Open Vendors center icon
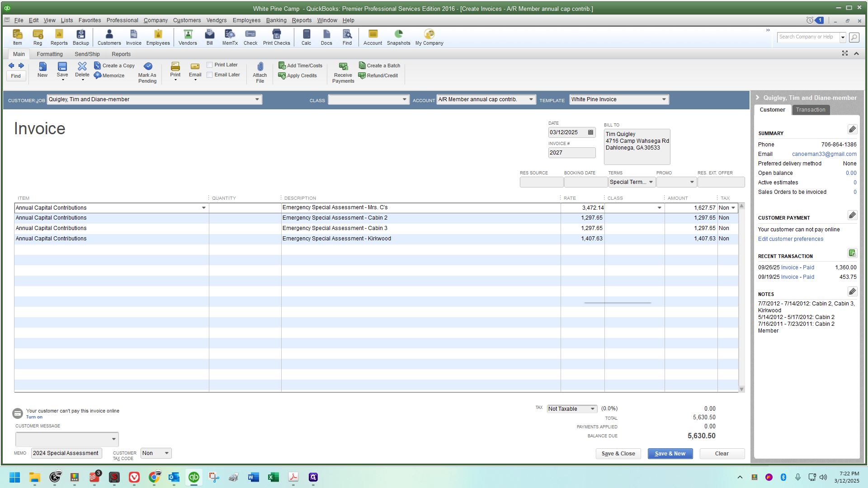Viewport: 868px width, 488px height. 188,37
